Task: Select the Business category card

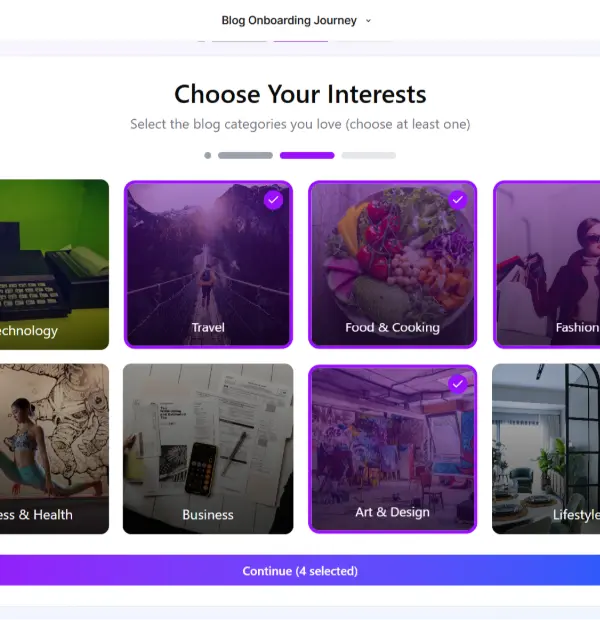Action: pos(208,449)
